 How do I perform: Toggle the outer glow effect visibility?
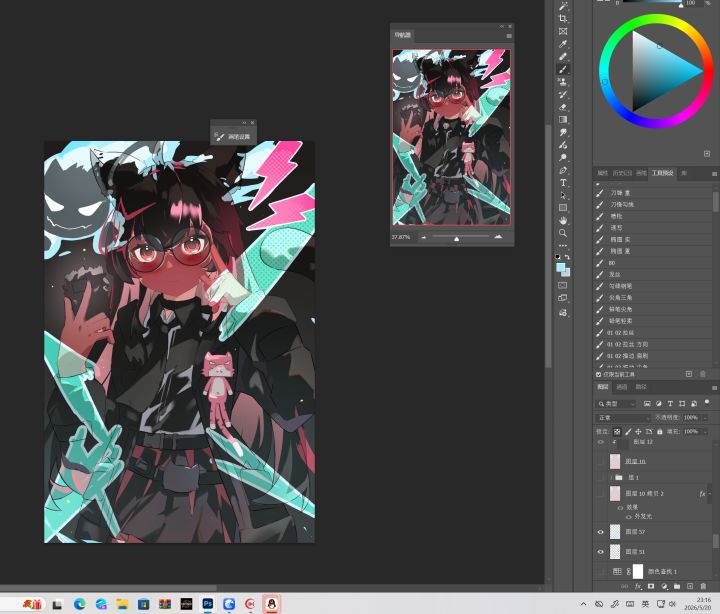[x=629, y=517]
